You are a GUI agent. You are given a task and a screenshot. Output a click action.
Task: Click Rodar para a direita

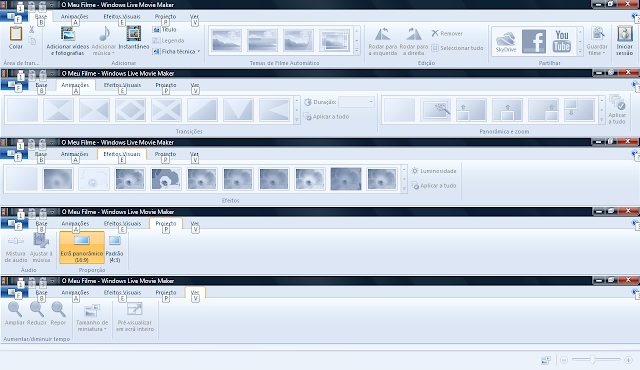(413, 41)
